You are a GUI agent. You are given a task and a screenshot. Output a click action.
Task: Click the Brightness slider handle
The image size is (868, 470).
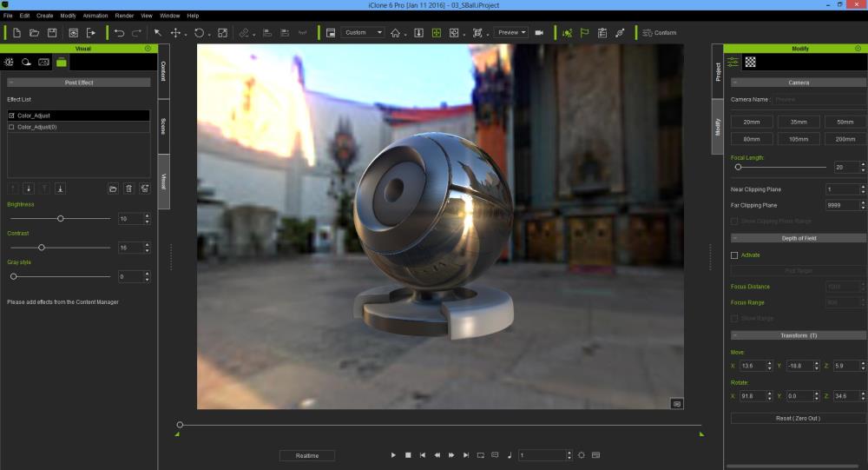tap(60, 219)
